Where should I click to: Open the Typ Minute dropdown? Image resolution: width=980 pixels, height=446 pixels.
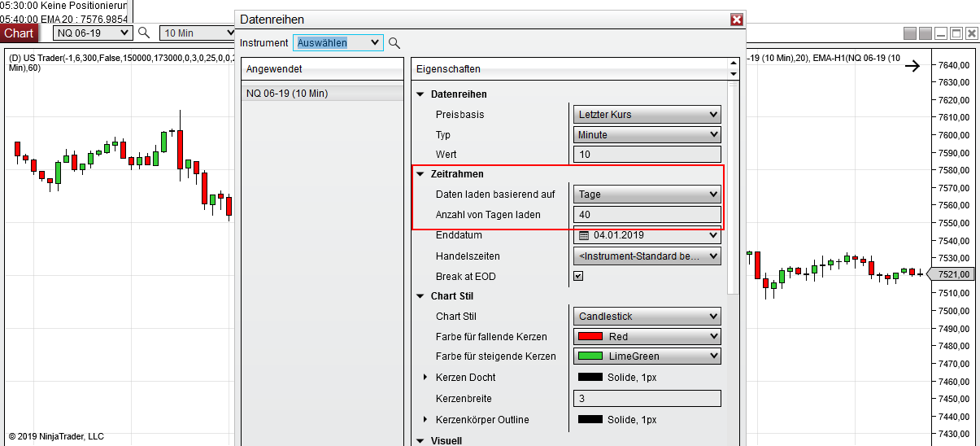(x=647, y=135)
